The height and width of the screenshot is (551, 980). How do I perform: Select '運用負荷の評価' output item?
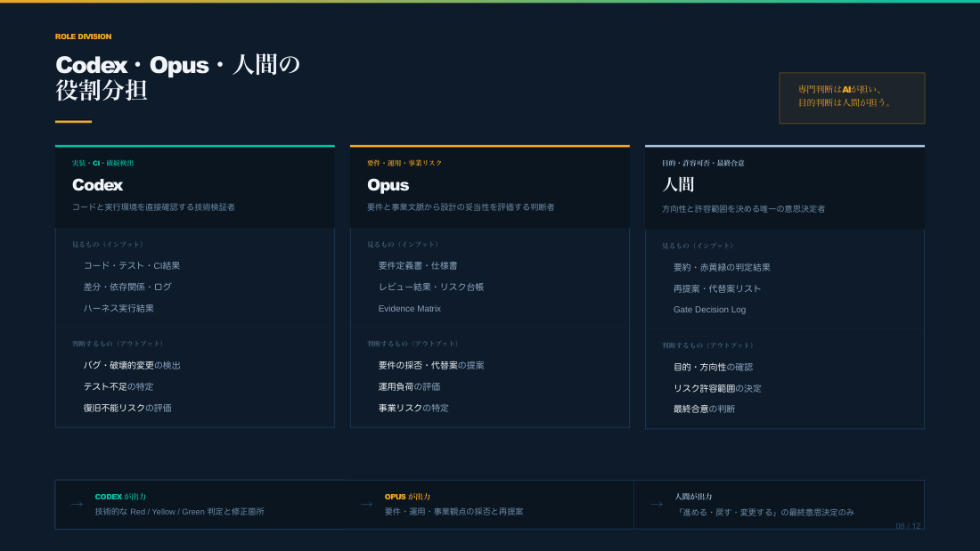point(409,386)
